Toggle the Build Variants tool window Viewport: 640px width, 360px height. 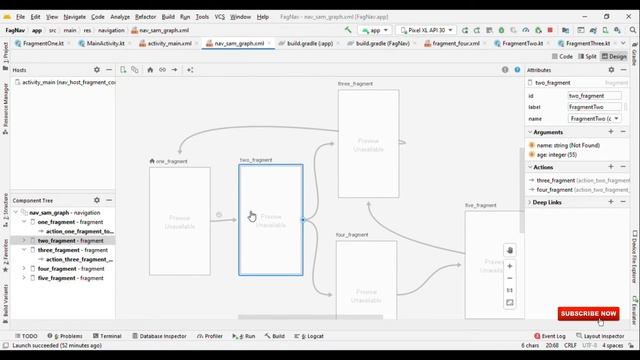pyautogui.click(x=5, y=304)
